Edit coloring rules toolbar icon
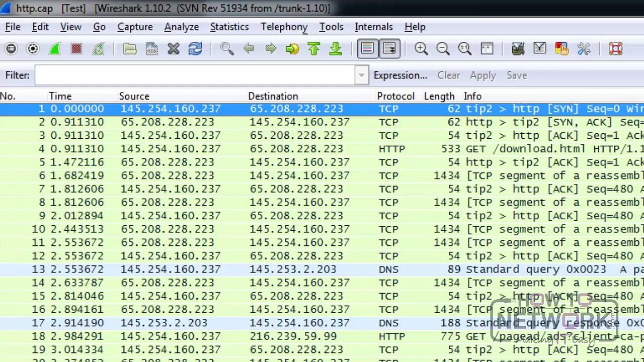 561,49
